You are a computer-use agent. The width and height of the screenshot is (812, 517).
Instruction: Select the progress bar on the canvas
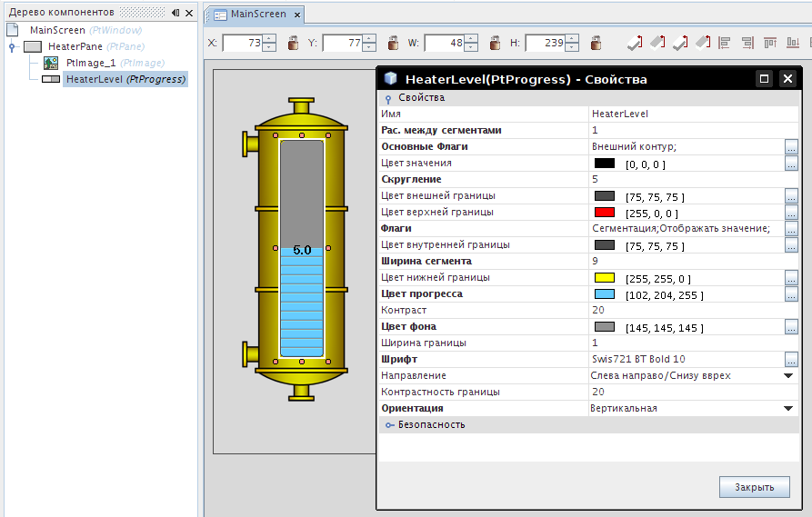(302, 248)
